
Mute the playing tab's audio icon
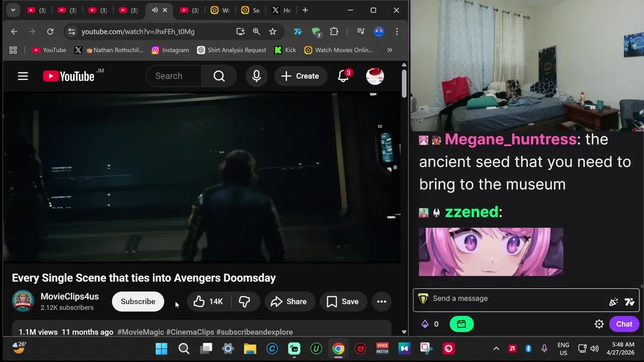(154, 10)
